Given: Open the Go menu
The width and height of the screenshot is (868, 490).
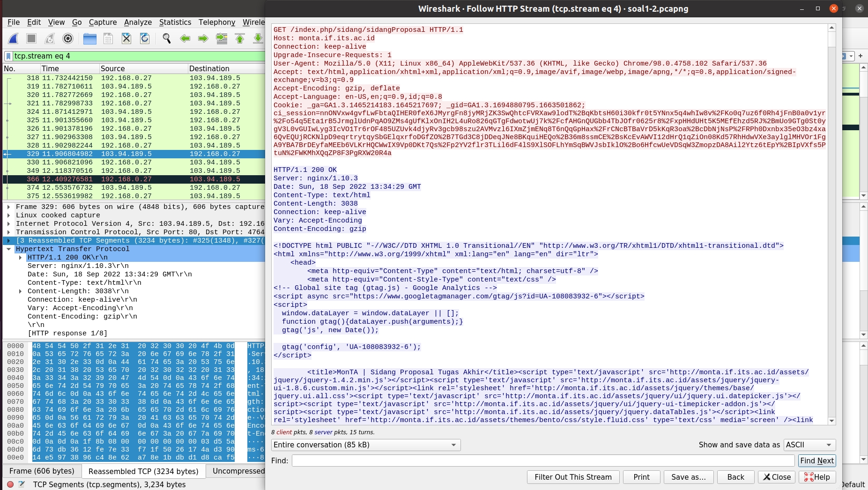Looking at the screenshot, I should (x=77, y=22).
